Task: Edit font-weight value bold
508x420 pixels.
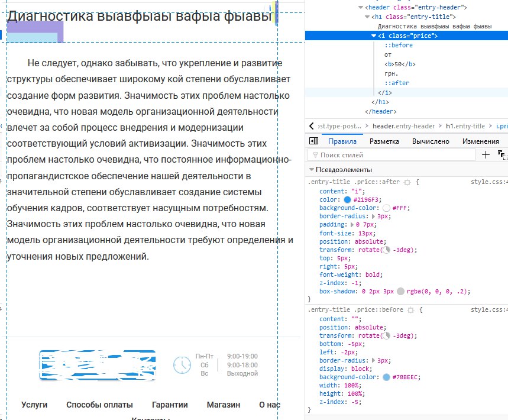Action: click(x=373, y=274)
